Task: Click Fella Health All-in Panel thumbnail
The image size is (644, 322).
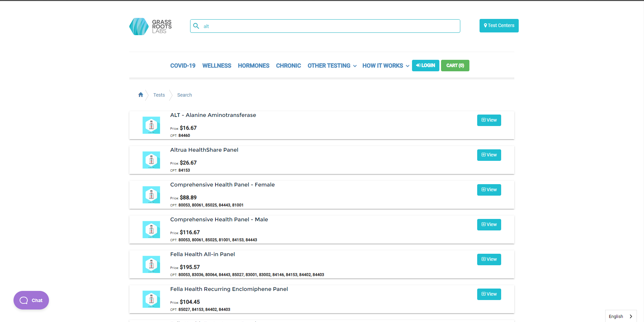Action: 151,265
